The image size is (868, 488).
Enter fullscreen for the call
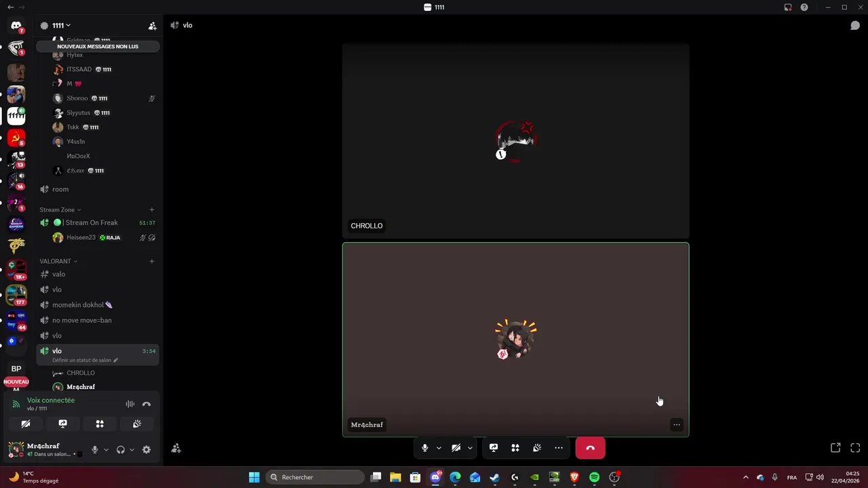point(855,448)
